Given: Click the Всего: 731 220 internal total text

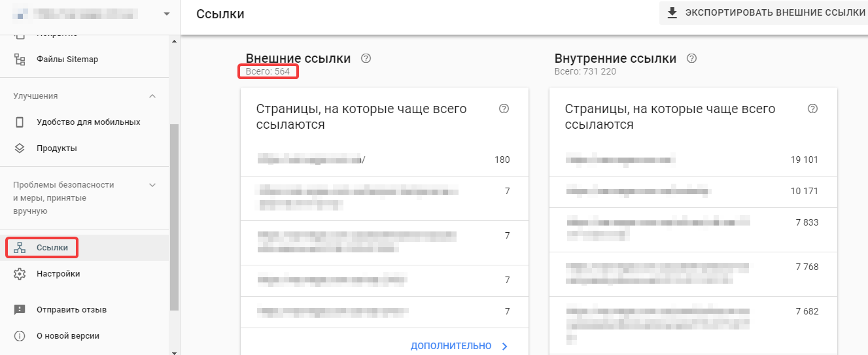Looking at the screenshot, I should point(585,71).
